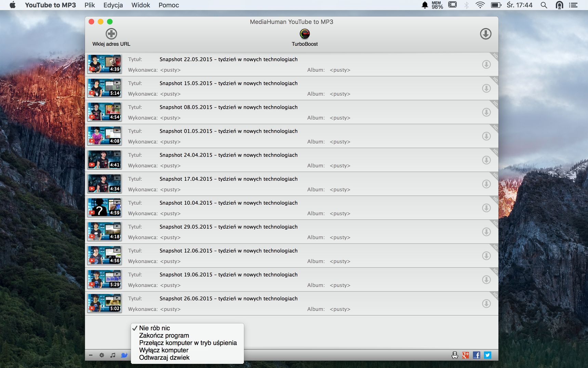Image resolution: width=588 pixels, height=368 pixels.
Task: Download Snapshot 22.05.2015 track
Action: (x=486, y=64)
